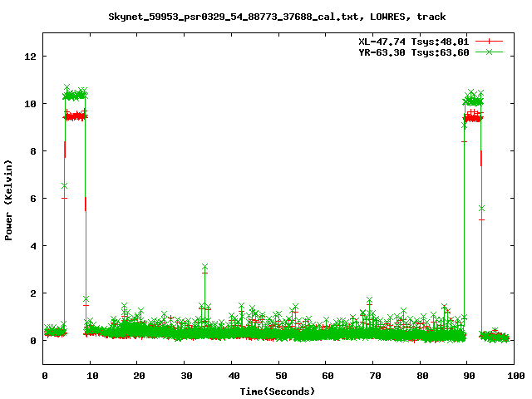The width and height of the screenshot is (532, 399).
Task: Click y-axis tick label 10
Action: 30,104
